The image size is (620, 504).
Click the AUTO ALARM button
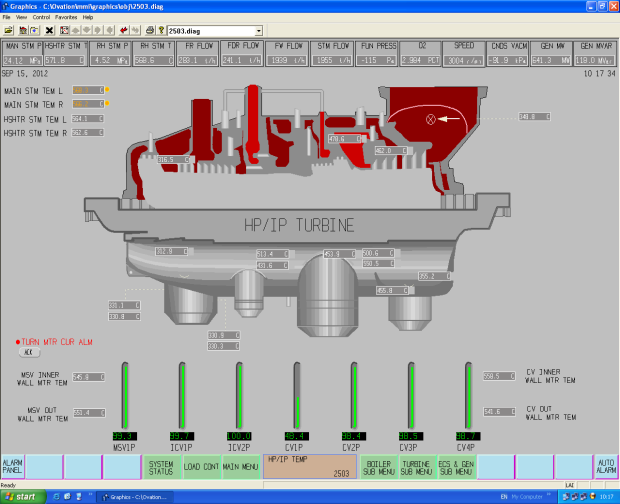coord(606,466)
